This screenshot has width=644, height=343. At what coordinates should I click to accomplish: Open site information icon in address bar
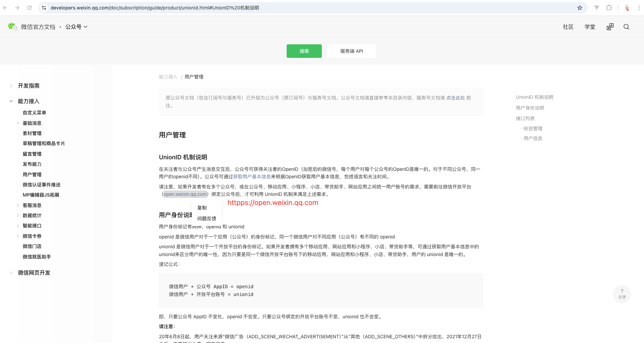point(44,8)
